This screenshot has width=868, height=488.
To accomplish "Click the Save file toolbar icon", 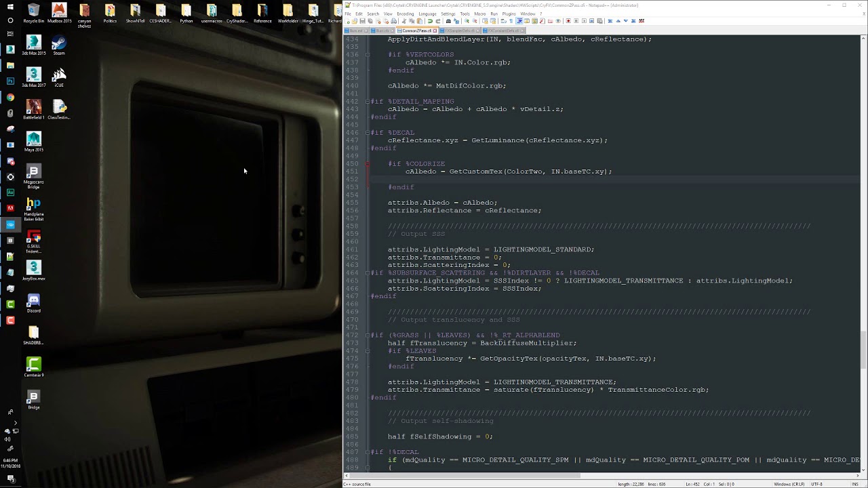I will [362, 21].
